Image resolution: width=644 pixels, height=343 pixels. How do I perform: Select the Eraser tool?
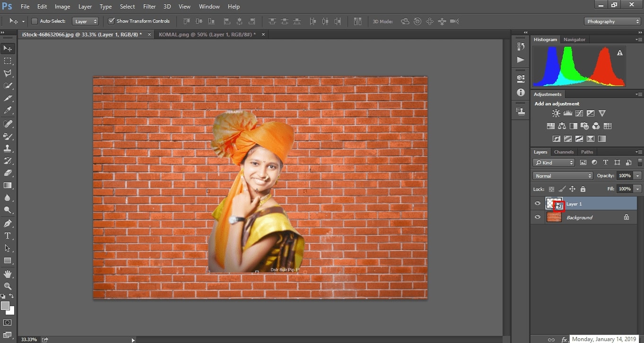[x=8, y=173]
